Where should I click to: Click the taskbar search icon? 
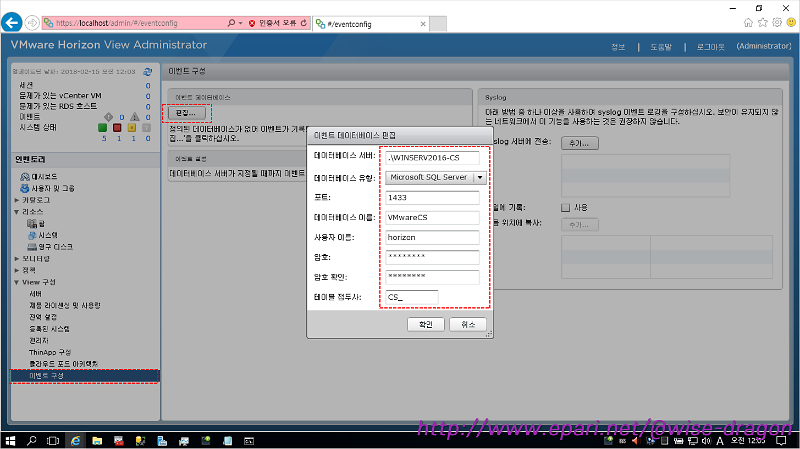point(32,441)
